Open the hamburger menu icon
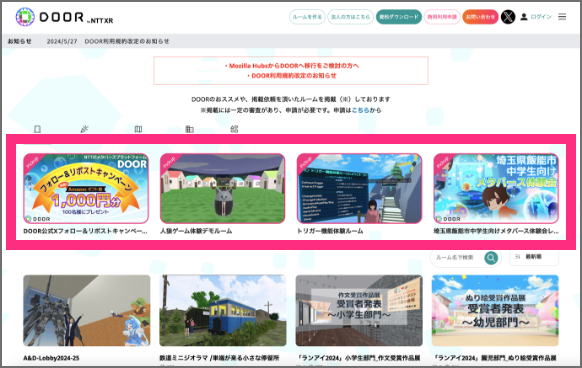 coord(562,17)
